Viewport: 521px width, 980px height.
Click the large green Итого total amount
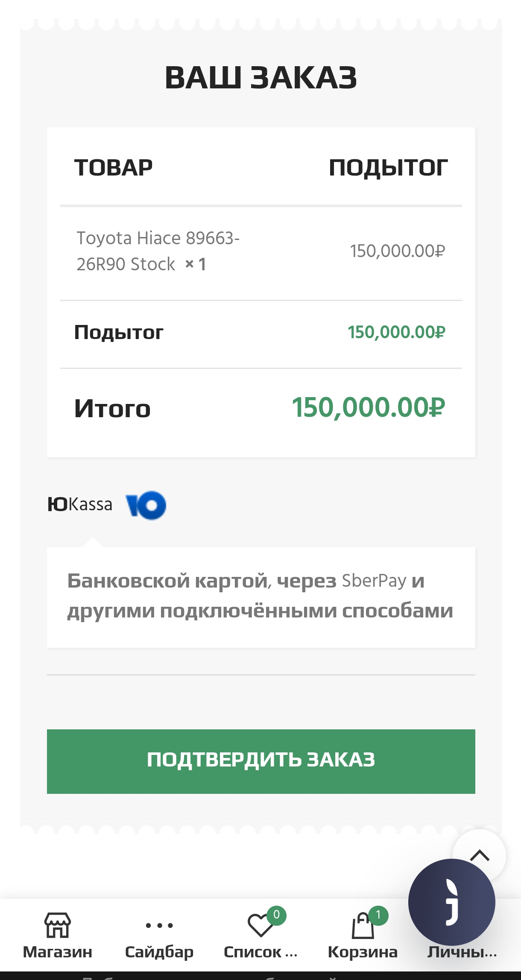coord(369,407)
